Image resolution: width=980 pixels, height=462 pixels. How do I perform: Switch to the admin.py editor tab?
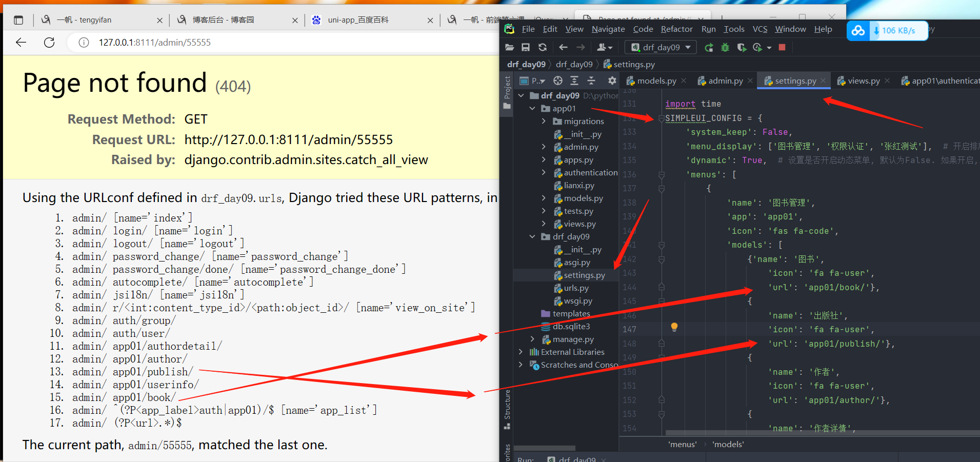[x=726, y=81]
